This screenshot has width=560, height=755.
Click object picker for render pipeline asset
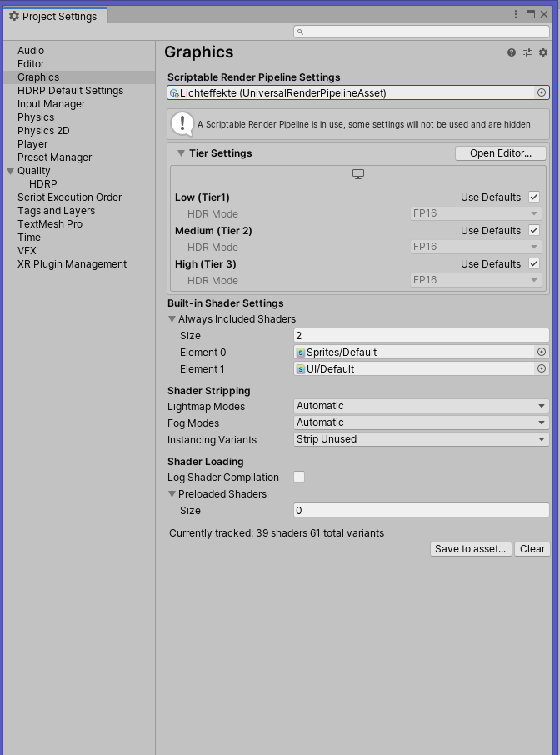[542, 93]
